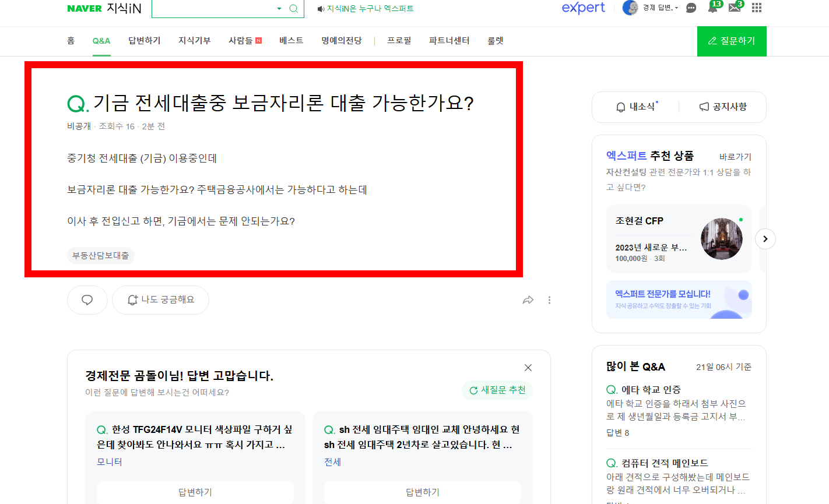This screenshot has height=504, width=829.
Task: Open the mail icon with 3 badge
Action: pos(736,7)
